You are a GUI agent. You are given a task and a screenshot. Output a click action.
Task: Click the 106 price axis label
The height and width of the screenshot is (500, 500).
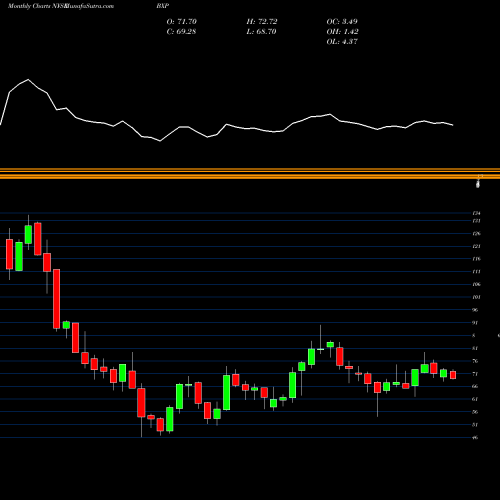coord(476,284)
